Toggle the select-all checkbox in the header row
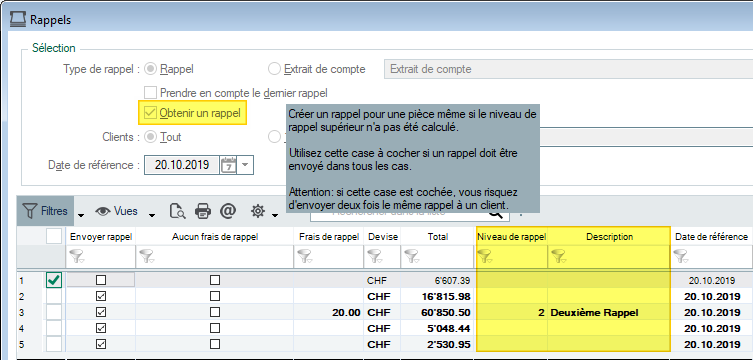Image resolution: width=753 pixels, height=360 pixels. pos(54,236)
